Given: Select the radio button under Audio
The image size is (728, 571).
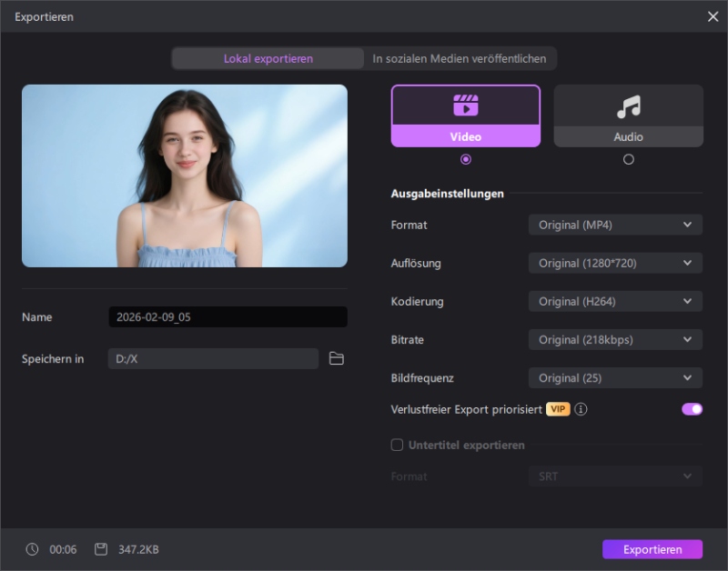Looking at the screenshot, I should tap(628, 158).
